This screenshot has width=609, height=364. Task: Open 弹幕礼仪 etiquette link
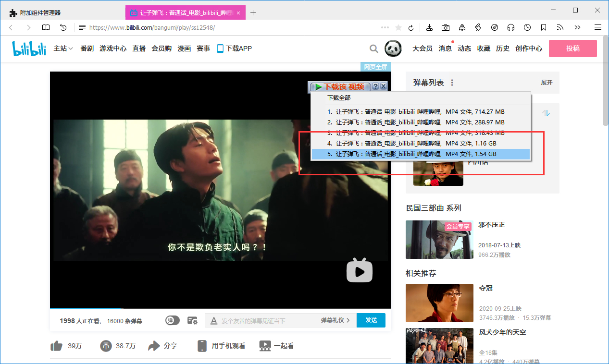[x=336, y=320]
